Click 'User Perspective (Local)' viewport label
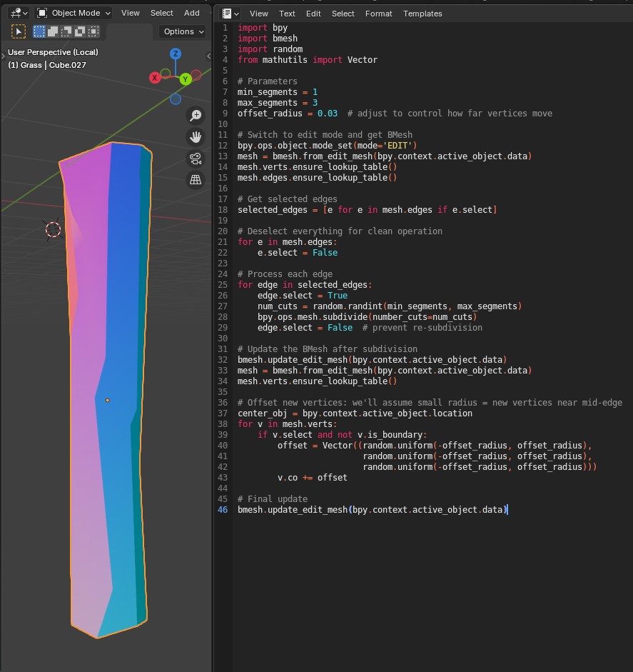Screen dimensions: 633x672 53,52
